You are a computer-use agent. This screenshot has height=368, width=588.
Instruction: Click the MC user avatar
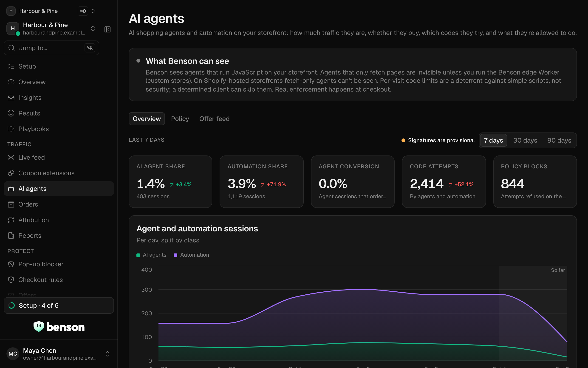click(13, 354)
